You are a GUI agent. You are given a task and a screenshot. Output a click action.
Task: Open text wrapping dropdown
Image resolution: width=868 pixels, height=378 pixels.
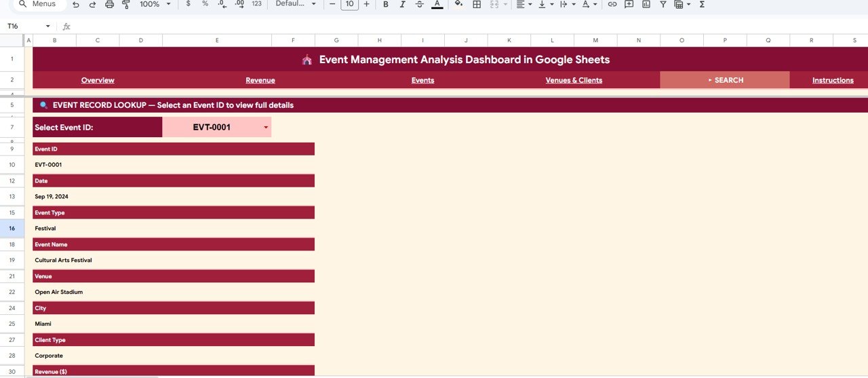(x=566, y=4)
